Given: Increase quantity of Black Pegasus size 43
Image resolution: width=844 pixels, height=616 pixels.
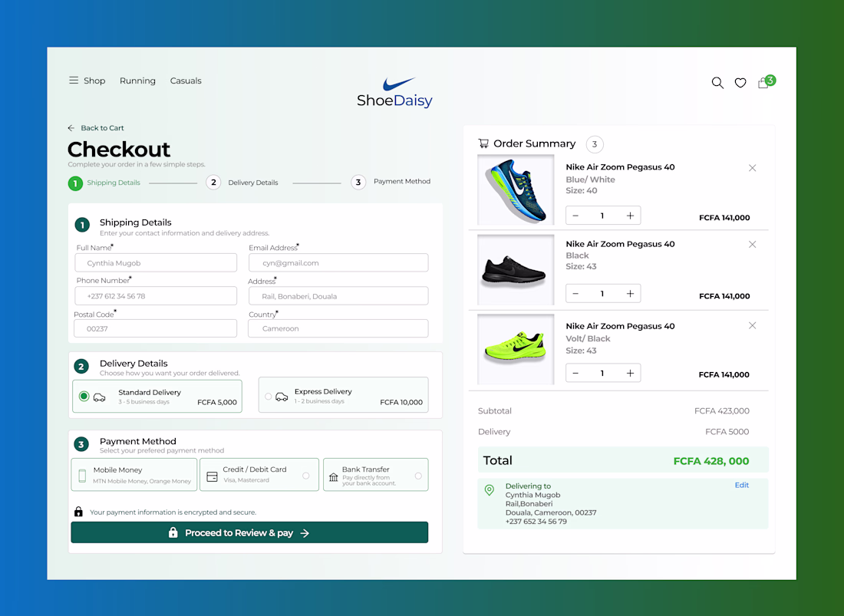Looking at the screenshot, I should coord(630,294).
